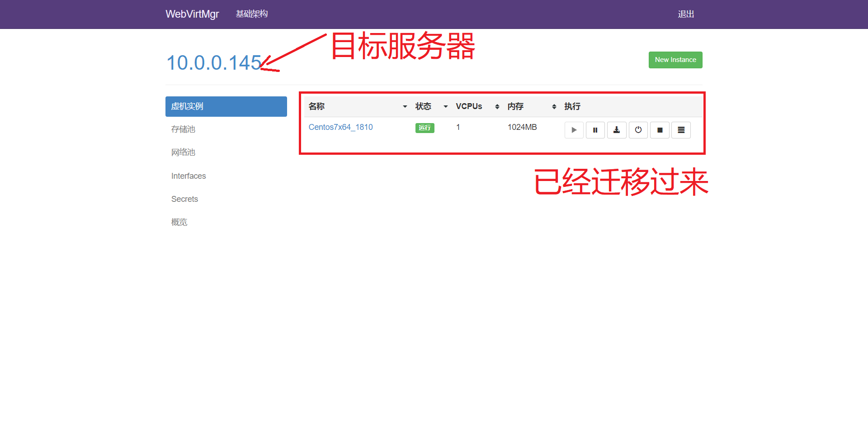The image size is (868, 424).
Task: Sort instances by 名称 column arrow
Action: (405, 107)
